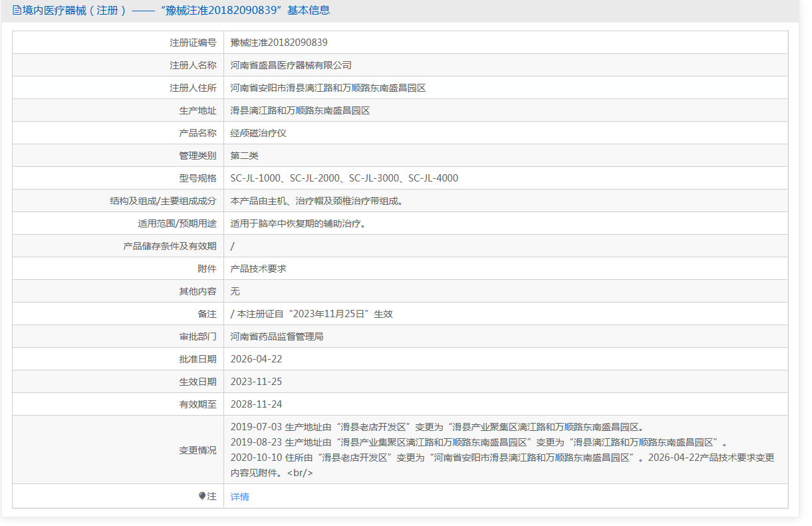
Task: Click the 变更情况 label
Action: pos(198,450)
